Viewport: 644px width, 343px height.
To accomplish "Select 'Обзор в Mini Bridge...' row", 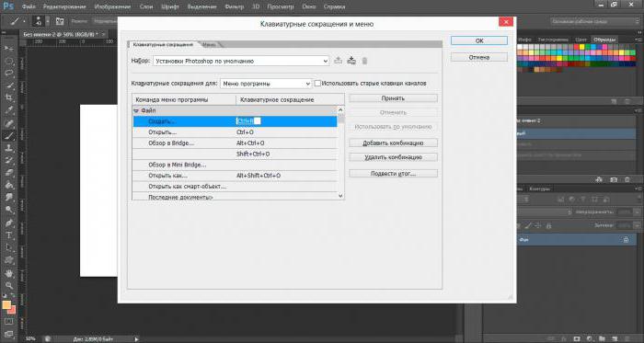I will pos(235,165).
